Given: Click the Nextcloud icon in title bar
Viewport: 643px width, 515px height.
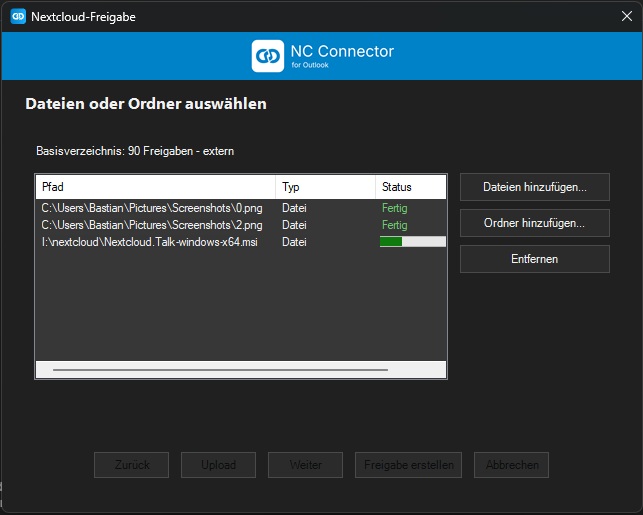Looking at the screenshot, I should [18, 16].
